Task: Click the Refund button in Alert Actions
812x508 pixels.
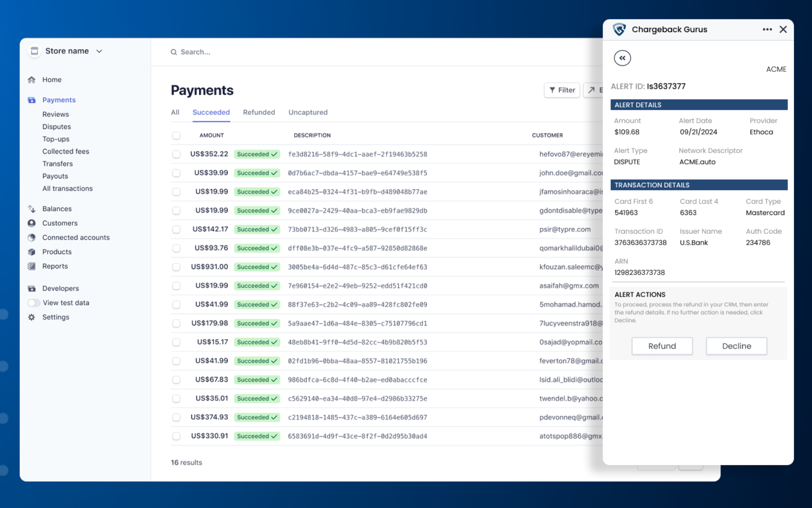Action: 662,346
